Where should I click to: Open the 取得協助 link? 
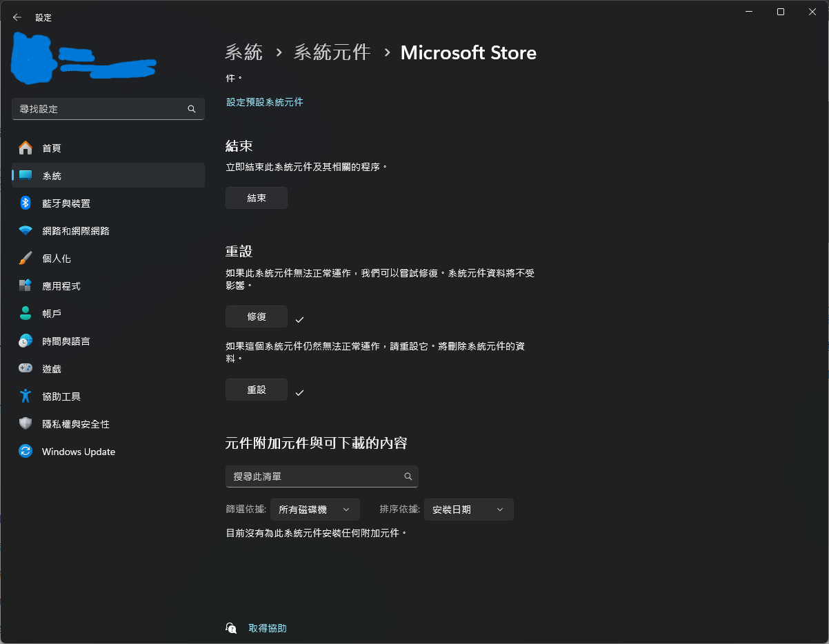tap(268, 628)
